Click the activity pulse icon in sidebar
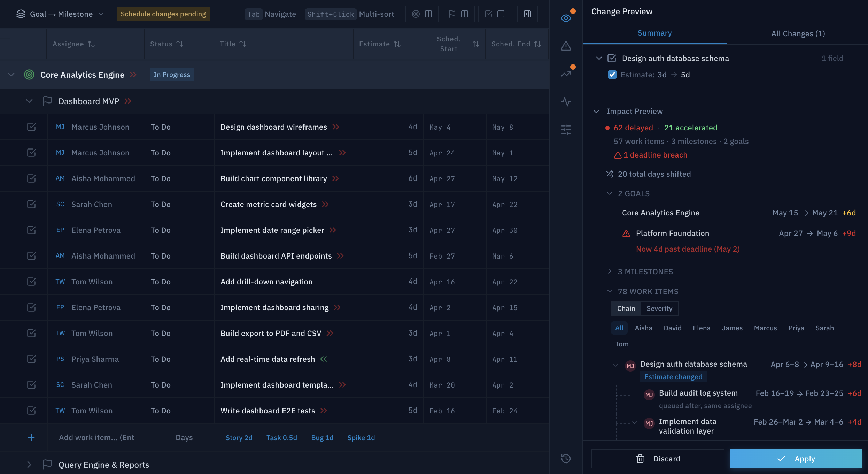868x474 pixels. 566,102
